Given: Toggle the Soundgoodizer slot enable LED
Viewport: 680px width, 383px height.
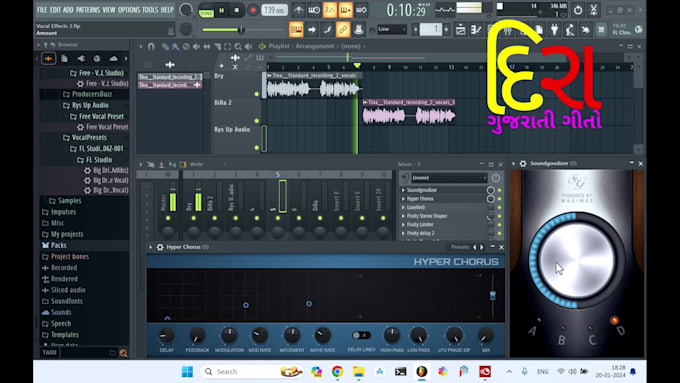Looking at the screenshot, I should (500, 190).
